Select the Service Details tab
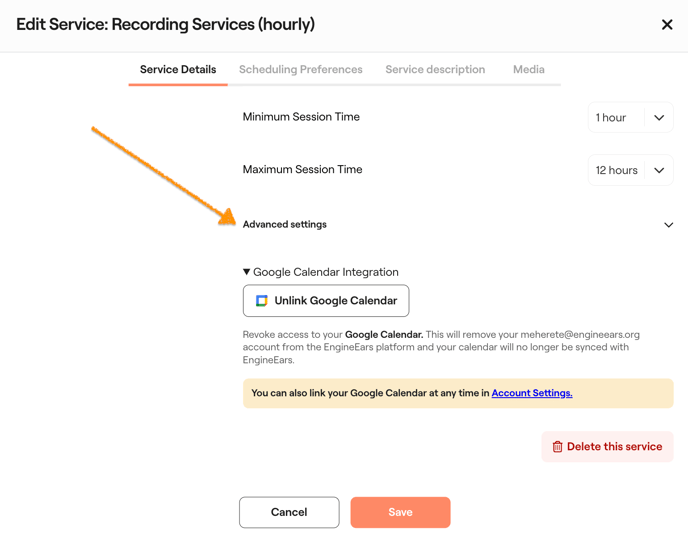 click(178, 70)
